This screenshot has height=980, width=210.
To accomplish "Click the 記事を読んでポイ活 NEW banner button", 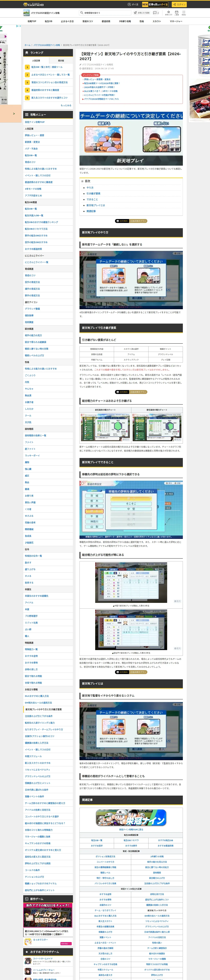I will [x=155, y=5].
